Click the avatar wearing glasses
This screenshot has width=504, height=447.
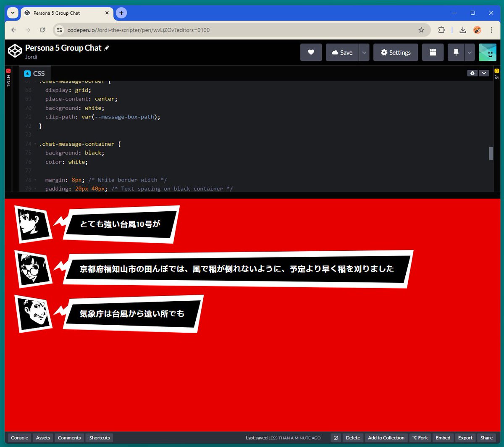33,268
